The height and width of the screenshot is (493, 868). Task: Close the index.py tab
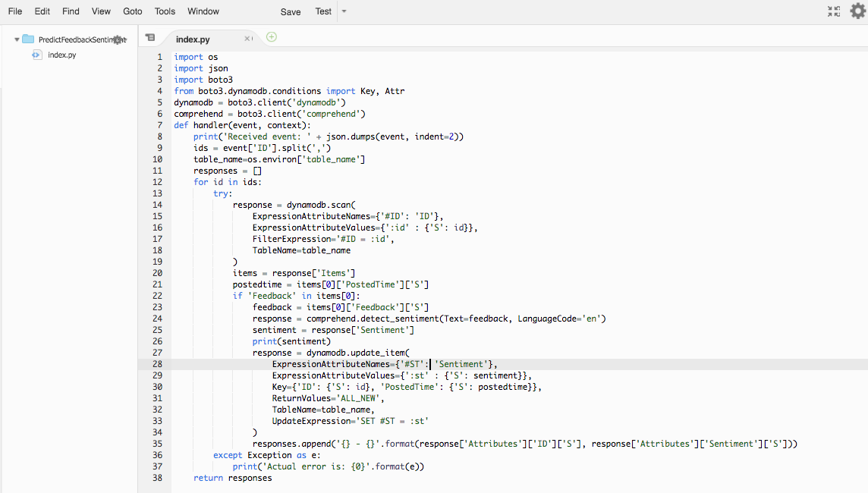247,39
